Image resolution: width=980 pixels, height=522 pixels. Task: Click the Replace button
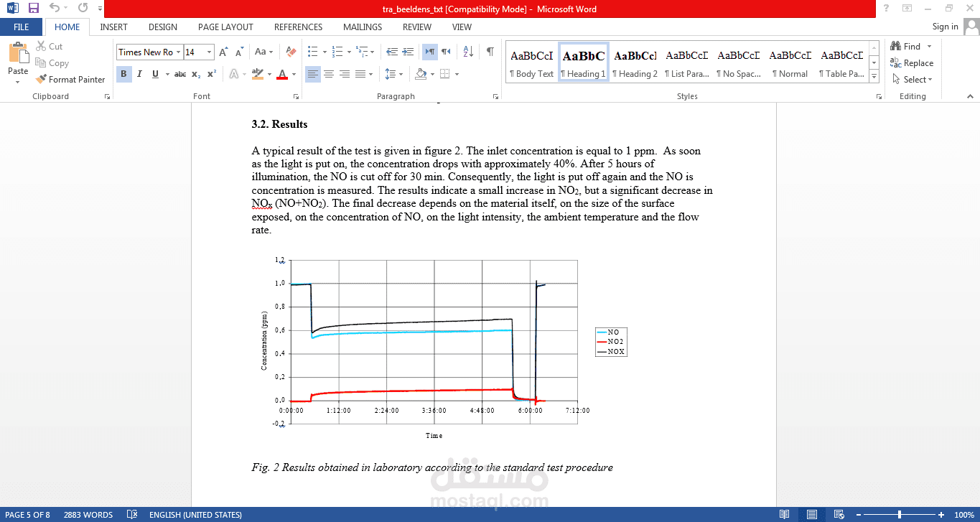click(912, 63)
